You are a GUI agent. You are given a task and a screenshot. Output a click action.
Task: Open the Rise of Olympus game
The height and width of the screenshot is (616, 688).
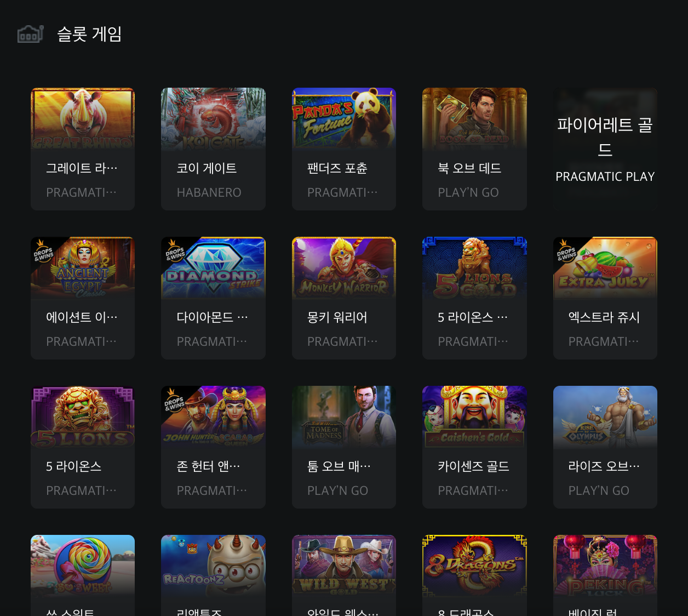coord(605,447)
